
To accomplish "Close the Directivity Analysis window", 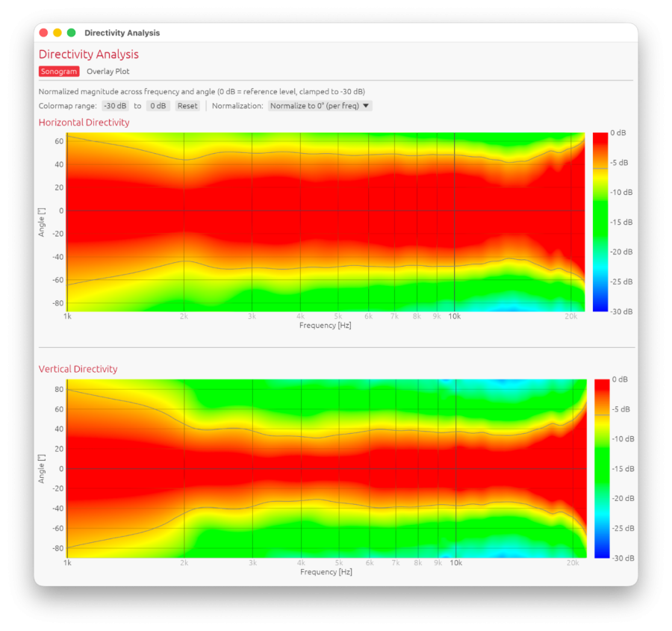I will pos(44,33).
